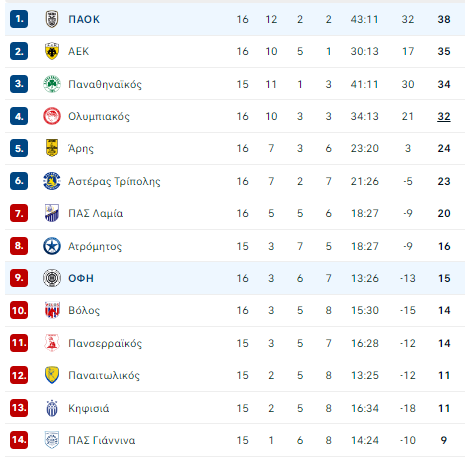Click the ΟΦΗ black circular crest
This screenshot has width=465, height=458.
click(x=52, y=278)
